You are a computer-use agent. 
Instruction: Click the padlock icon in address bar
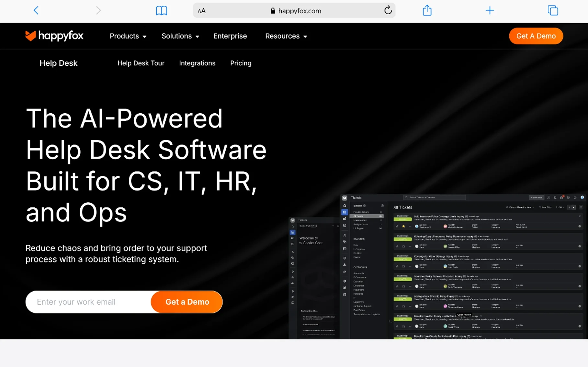pyautogui.click(x=273, y=11)
